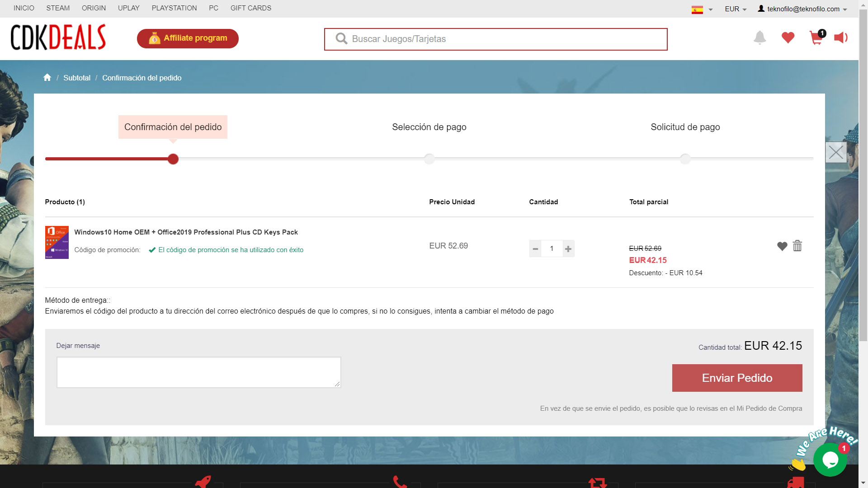Screen dimensions: 868x488
Task: Open the PC menu
Action: click(x=214, y=8)
